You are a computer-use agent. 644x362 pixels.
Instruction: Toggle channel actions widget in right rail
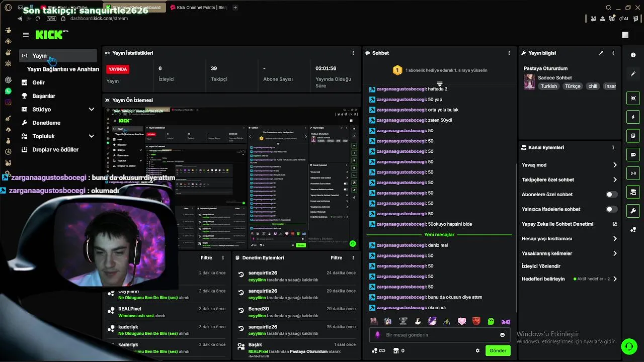(633, 192)
